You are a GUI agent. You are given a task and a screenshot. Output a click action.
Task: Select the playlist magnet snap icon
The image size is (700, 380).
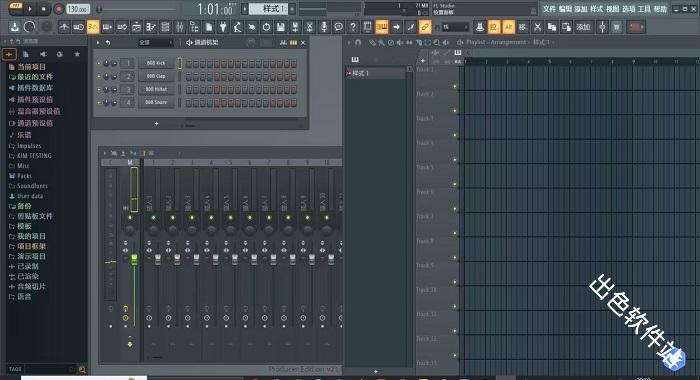tap(358, 42)
